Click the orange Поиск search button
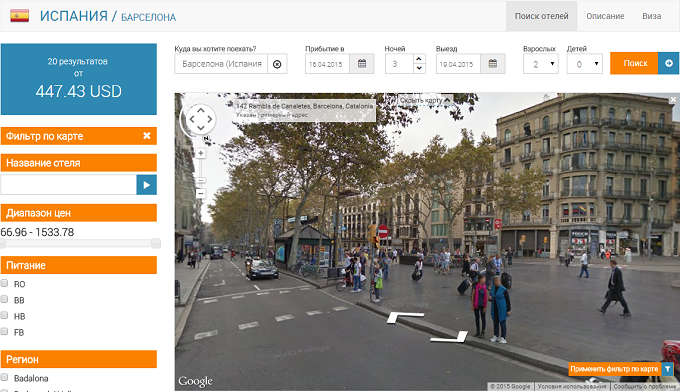680x392 pixels. (634, 63)
